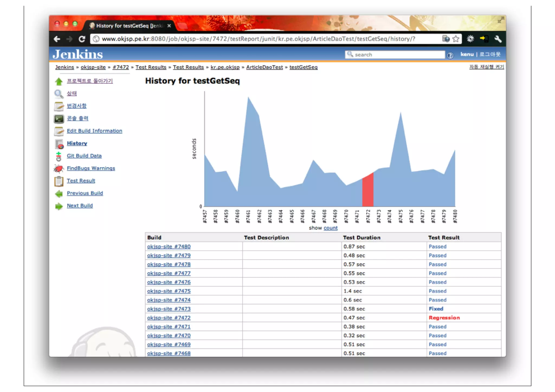The image size is (555, 392).
Task: Click the console output terminal icon
Action: point(59,119)
